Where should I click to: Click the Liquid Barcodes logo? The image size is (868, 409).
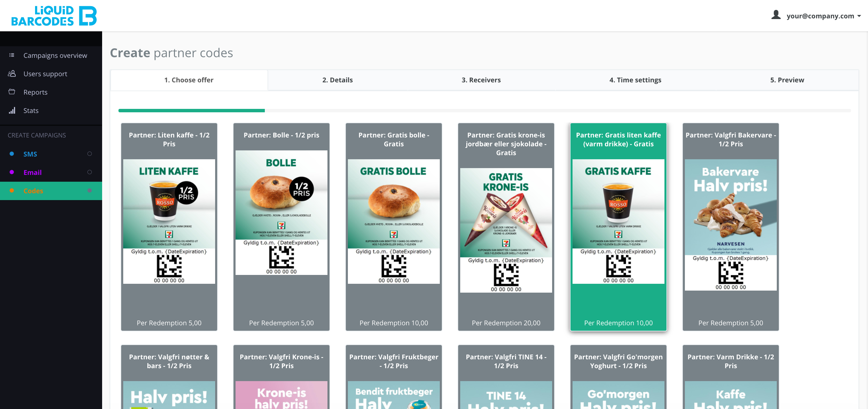click(x=54, y=16)
